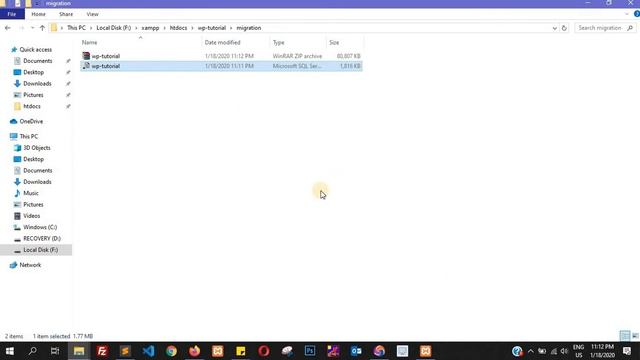
Task: Click 'Local Disk (F:)' breadcrumb segment
Action: tap(113, 28)
